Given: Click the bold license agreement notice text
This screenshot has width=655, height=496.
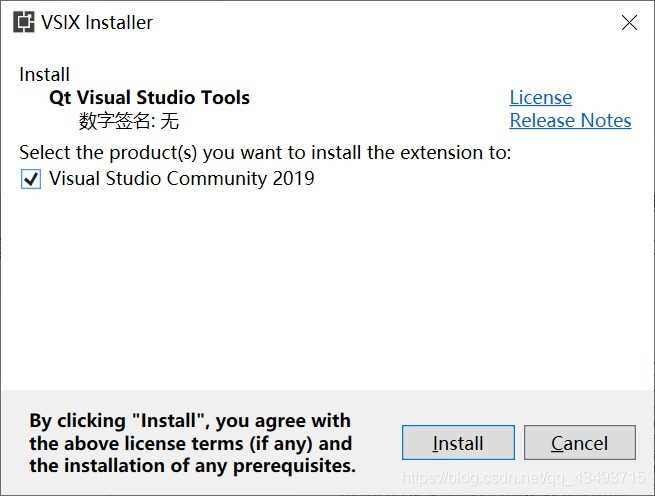Looking at the screenshot, I should pos(190,443).
